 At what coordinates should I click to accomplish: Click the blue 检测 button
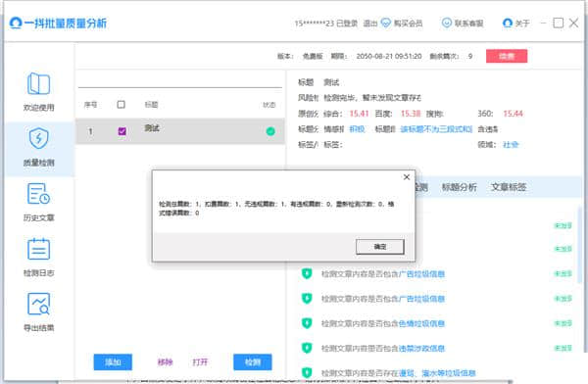[x=253, y=362]
